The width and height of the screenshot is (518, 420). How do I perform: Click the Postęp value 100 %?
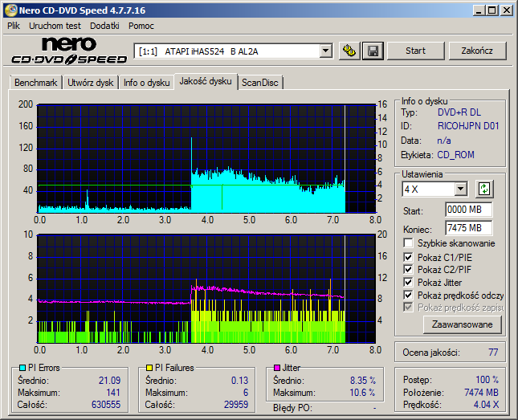pyautogui.click(x=487, y=380)
